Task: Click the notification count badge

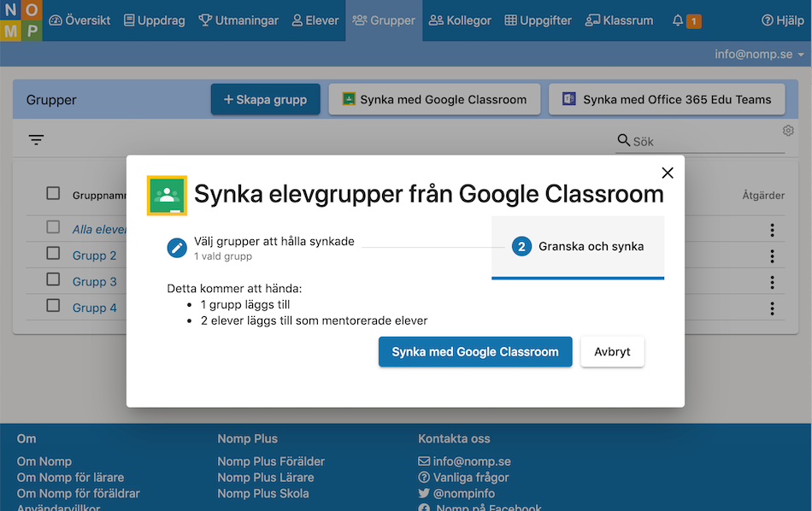Action: pyautogui.click(x=694, y=21)
